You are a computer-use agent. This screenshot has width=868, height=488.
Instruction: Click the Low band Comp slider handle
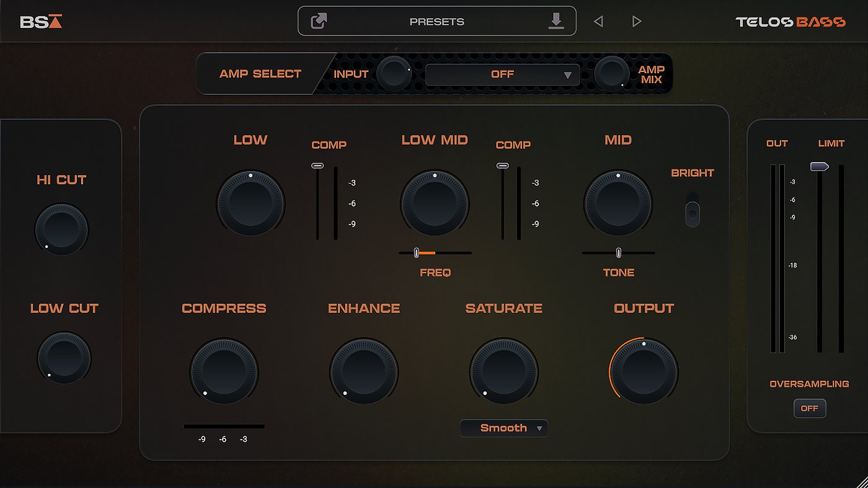pos(317,166)
